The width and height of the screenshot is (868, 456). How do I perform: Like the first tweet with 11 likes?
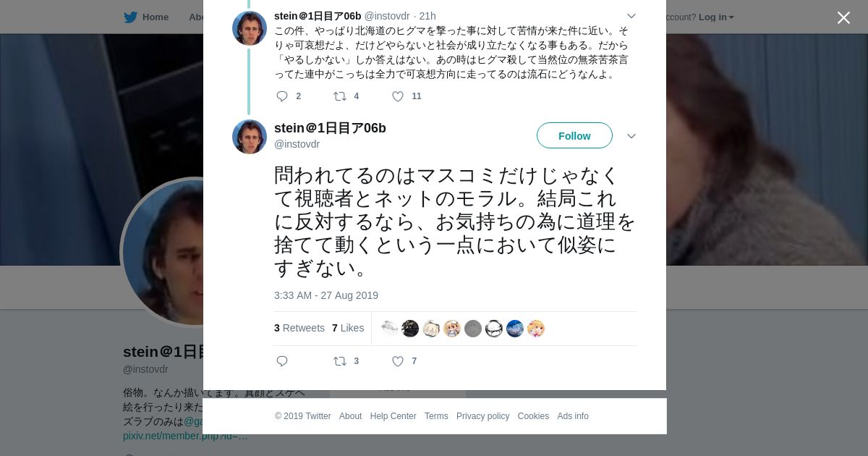tap(398, 96)
